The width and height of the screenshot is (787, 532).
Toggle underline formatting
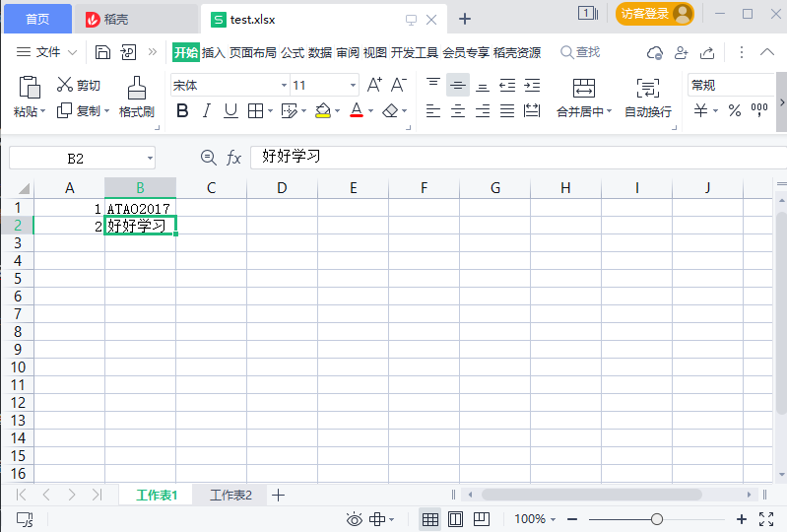click(230, 111)
